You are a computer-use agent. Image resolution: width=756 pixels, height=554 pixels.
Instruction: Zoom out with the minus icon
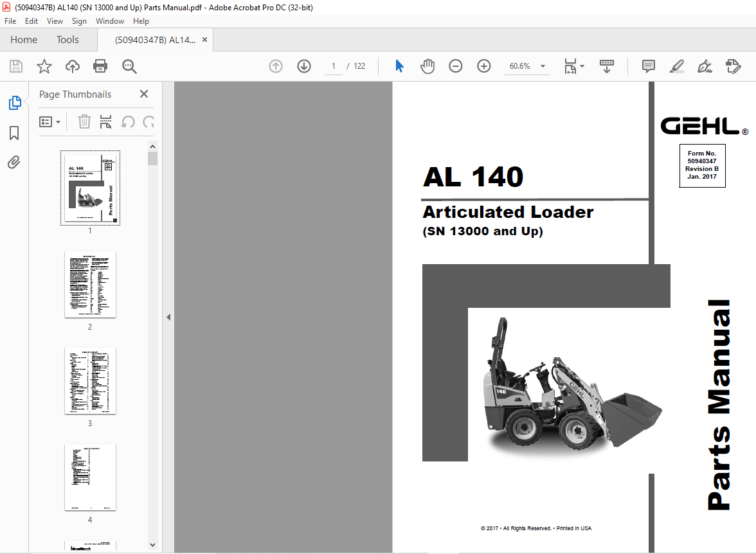[456, 66]
